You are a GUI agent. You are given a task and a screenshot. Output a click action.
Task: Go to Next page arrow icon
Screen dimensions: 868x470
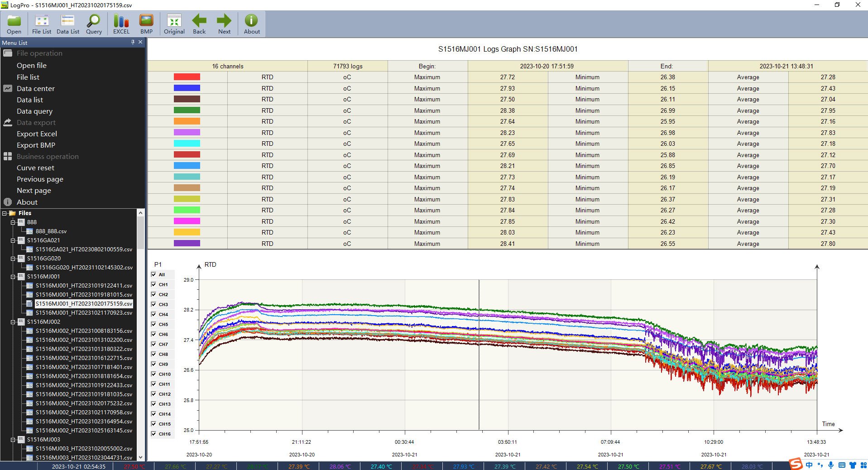pyautogui.click(x=224, y=24)
